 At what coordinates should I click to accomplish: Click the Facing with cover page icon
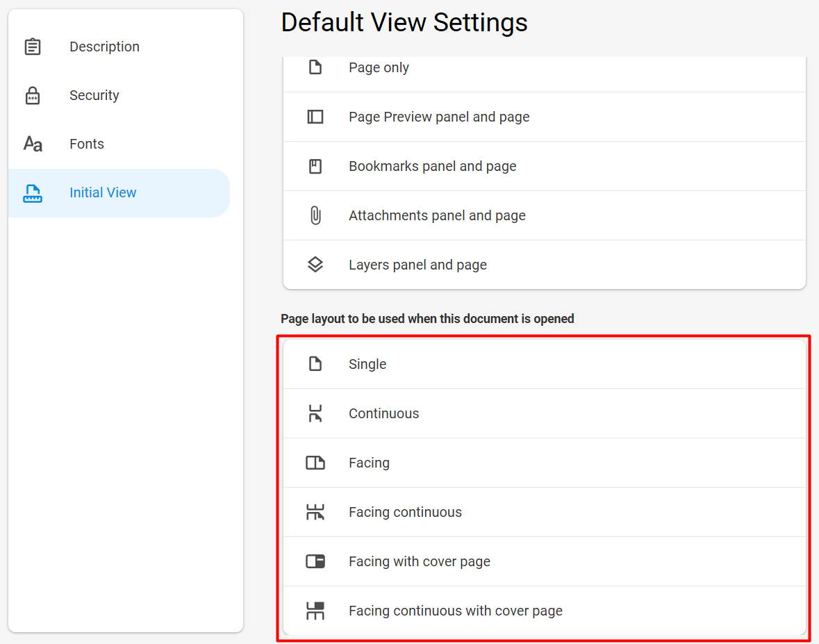coord(315,561)
